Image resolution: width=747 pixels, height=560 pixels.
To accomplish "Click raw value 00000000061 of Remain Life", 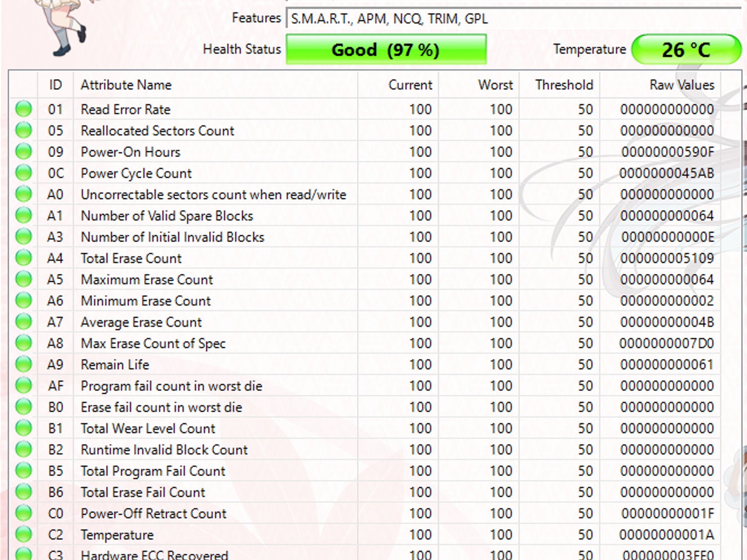I will (667, 365).
